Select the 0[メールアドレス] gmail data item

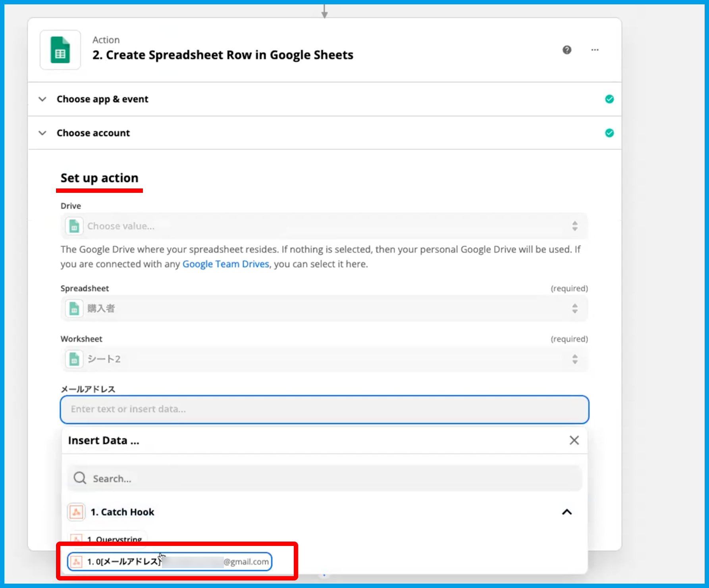pyautogui.click(x=170, y=561)
